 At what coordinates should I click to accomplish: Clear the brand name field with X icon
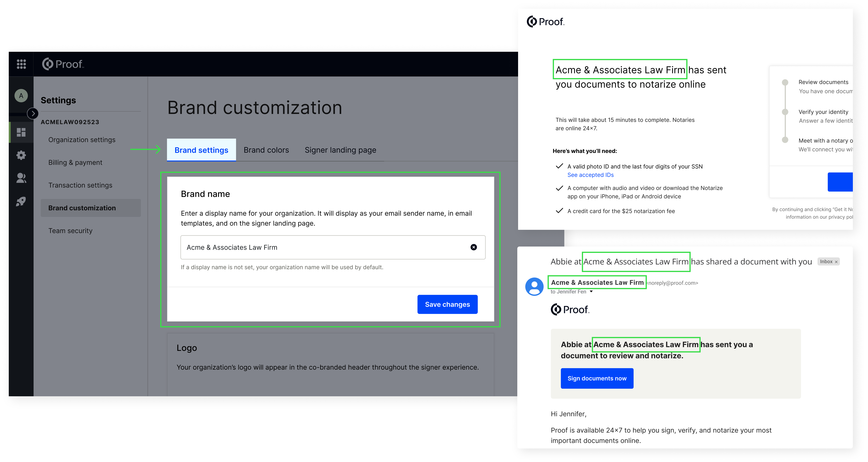coord(473,247)
